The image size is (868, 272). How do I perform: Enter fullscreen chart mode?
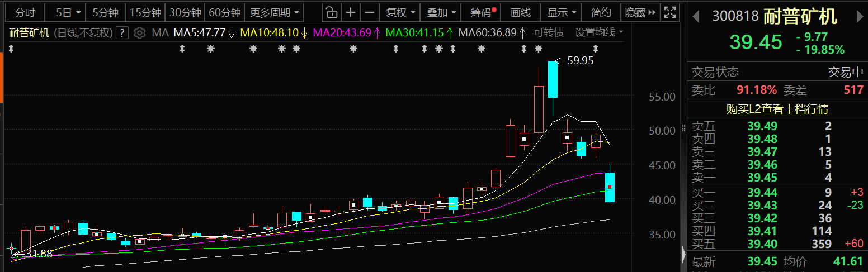pos(669,12)
